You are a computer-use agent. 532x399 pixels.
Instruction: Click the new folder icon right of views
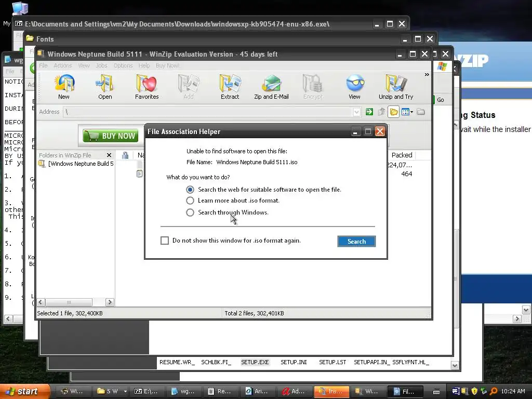coord(421,112)
